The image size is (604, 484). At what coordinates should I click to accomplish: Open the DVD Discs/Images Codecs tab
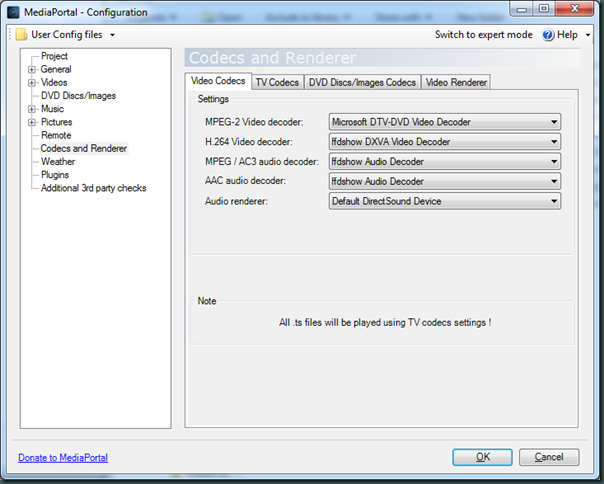coord(362,82)
